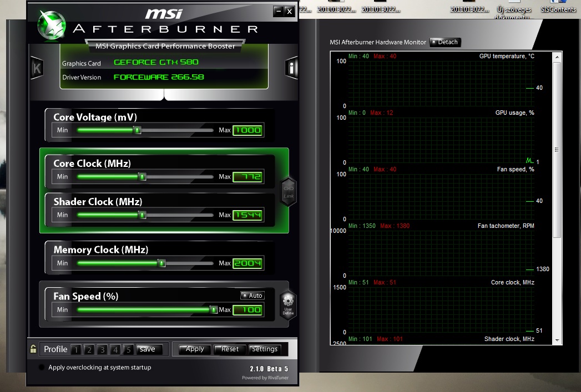
Task: Click the monitor scrollbar down arrow
Action: coord(557,340)
